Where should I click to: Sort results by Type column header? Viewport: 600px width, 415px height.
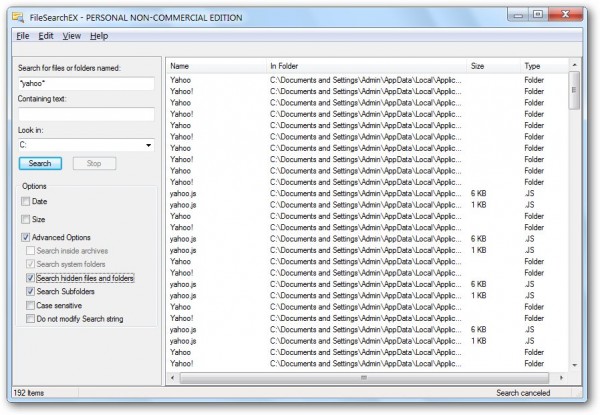click(x=545, y=66)
